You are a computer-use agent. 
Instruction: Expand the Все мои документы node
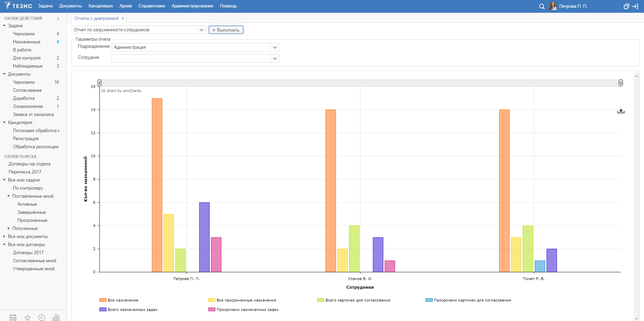pyautogui.click(x=4, y=236)
